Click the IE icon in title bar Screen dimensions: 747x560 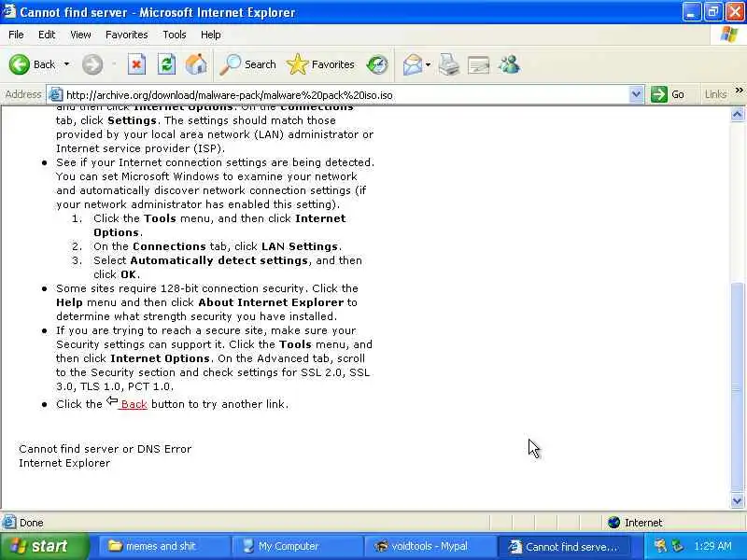click(x=9, y=11)
